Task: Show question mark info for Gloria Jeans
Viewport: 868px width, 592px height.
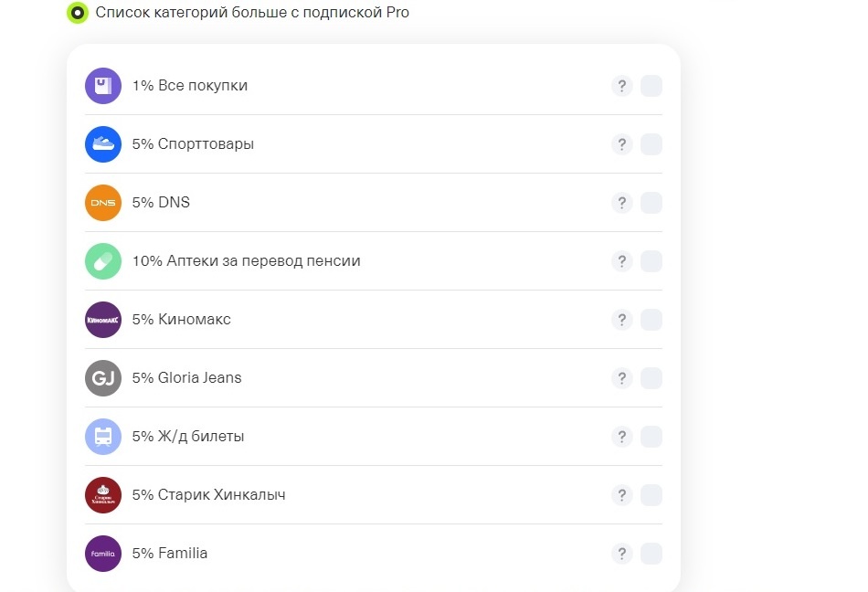Action: pos(621,378)
